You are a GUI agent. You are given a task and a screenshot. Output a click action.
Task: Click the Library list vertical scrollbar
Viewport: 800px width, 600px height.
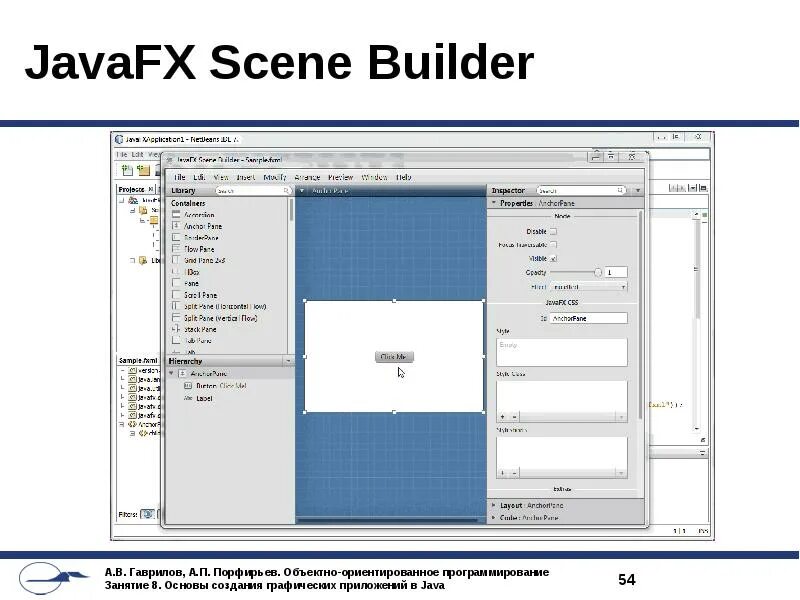(x=291, y=210)
